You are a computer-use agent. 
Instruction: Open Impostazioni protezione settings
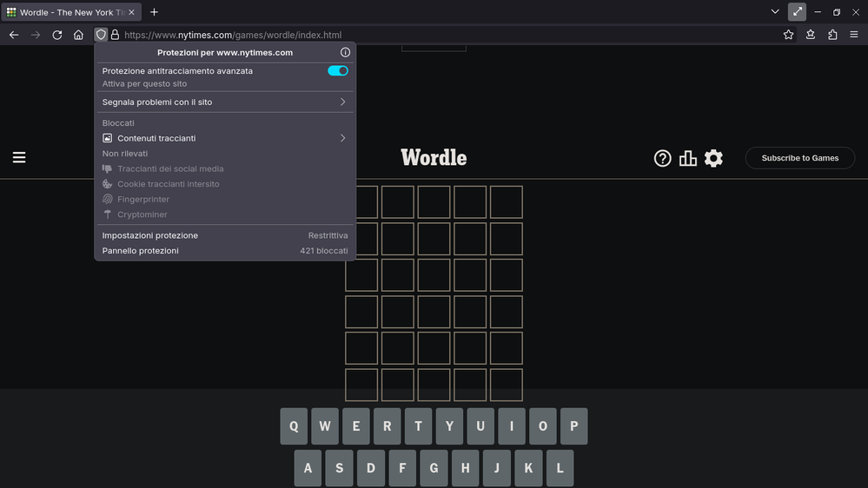pyautogui.click(x=224, y=235)
